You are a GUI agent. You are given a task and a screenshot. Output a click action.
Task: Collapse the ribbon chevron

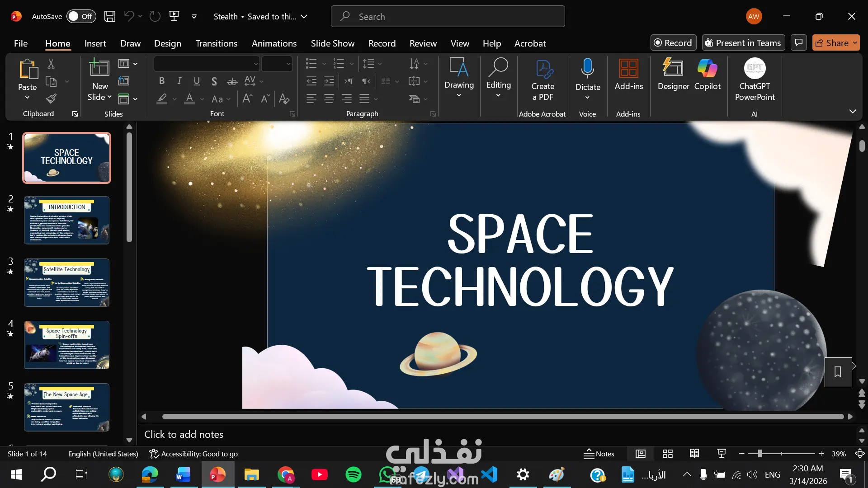pos(853,111)
